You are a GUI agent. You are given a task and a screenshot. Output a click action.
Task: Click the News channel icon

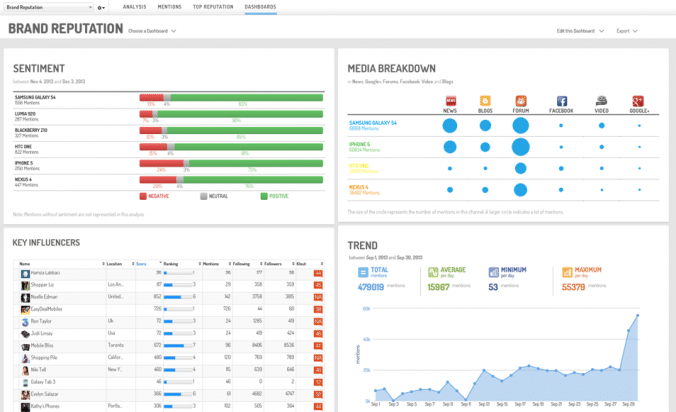point(450,101)
